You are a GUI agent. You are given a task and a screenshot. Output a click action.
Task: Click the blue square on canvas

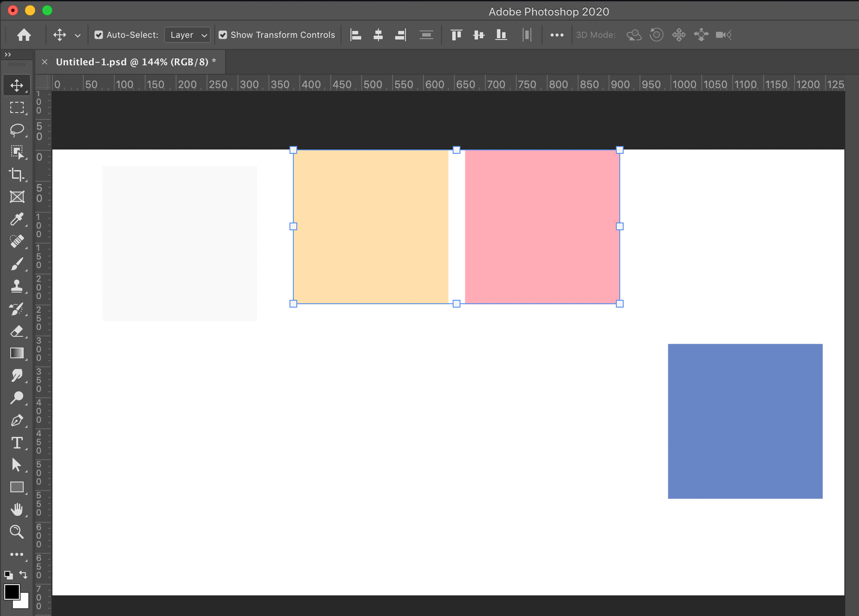[x=745, y=421]
